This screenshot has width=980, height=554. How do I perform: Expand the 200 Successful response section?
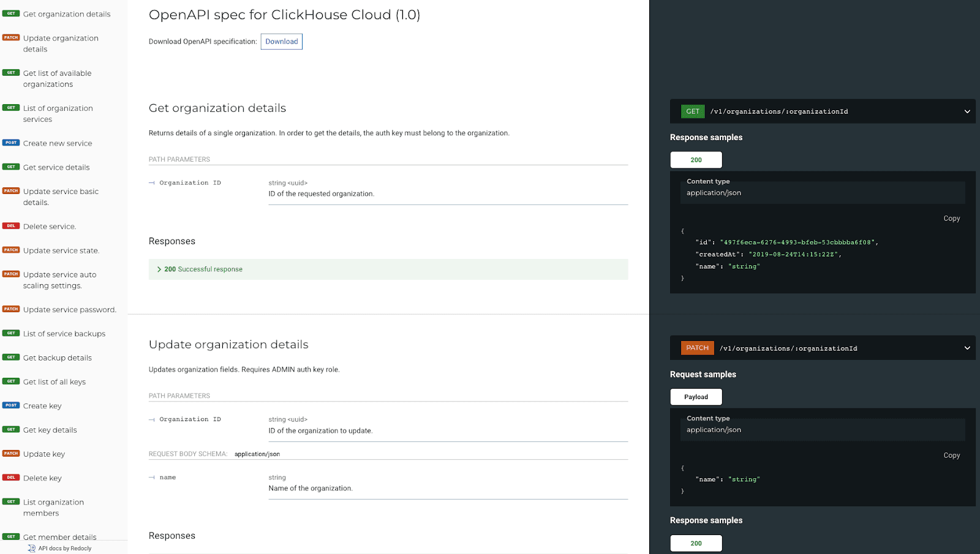point(203,269)
